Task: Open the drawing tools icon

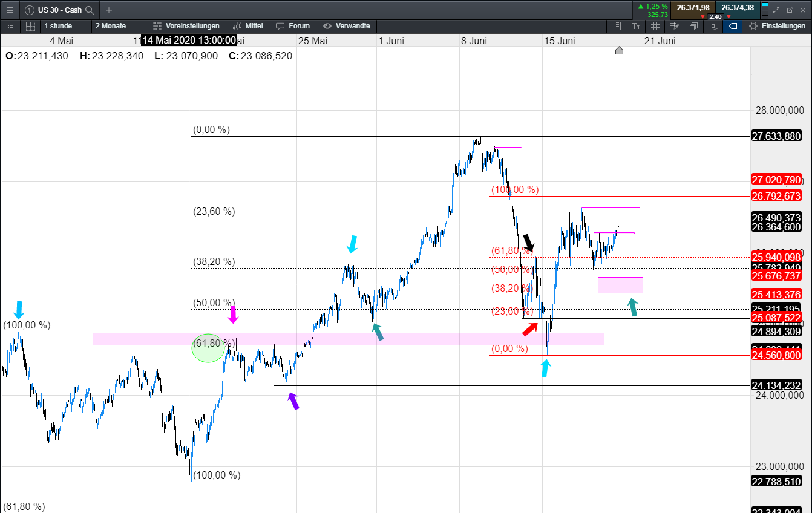Action: [675, 26]
